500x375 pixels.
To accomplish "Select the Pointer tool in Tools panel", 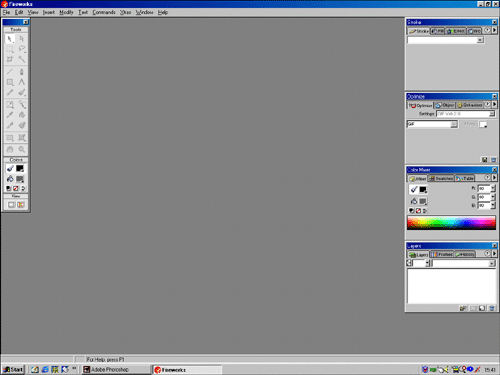I will [10, 39].
